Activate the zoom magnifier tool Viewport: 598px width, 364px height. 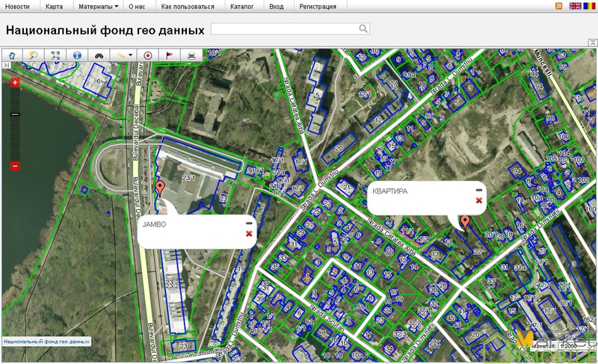34,55
